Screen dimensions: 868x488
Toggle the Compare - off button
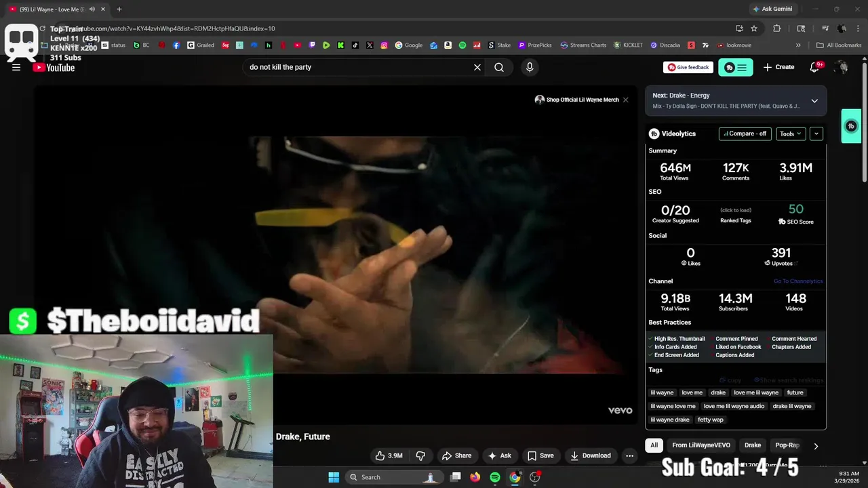pos(745,134)
